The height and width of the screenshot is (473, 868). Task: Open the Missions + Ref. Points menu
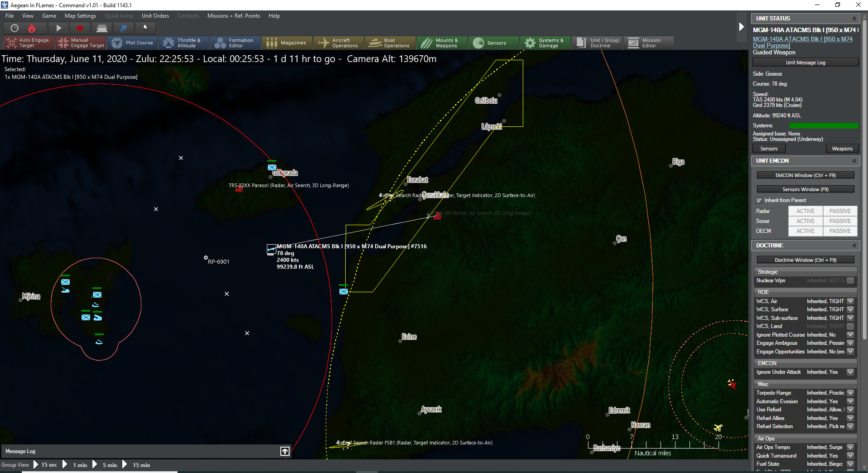(233, 15)
